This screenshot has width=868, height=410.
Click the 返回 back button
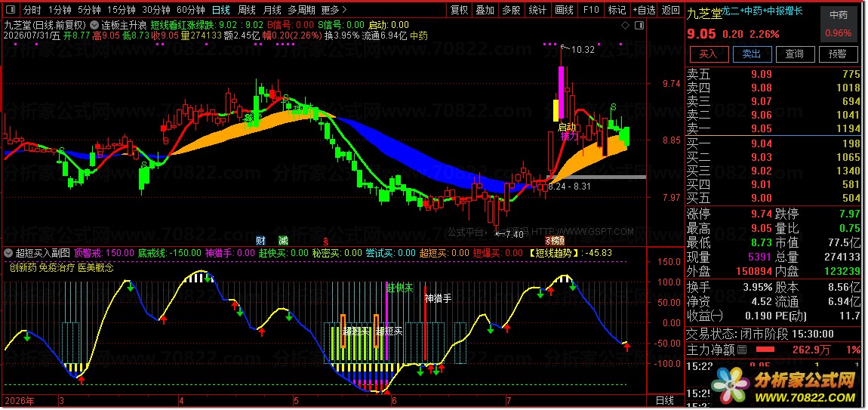pyautogui.click(x=670, y=9)
